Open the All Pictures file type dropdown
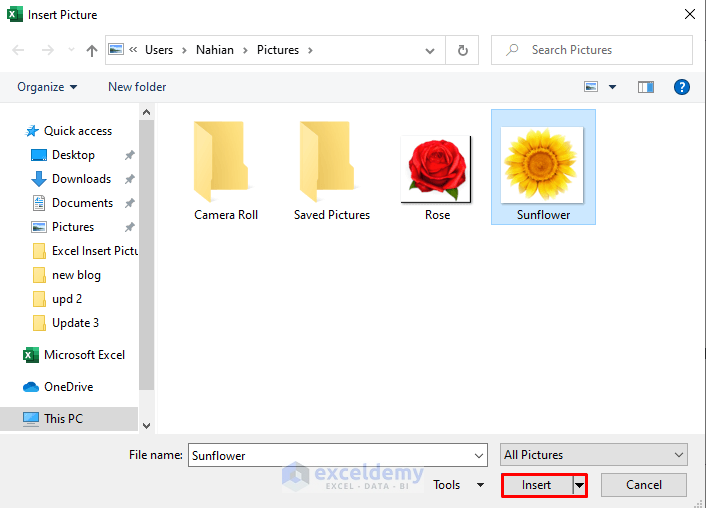Viewport: 706px width, 508px height. coord(593,455)
